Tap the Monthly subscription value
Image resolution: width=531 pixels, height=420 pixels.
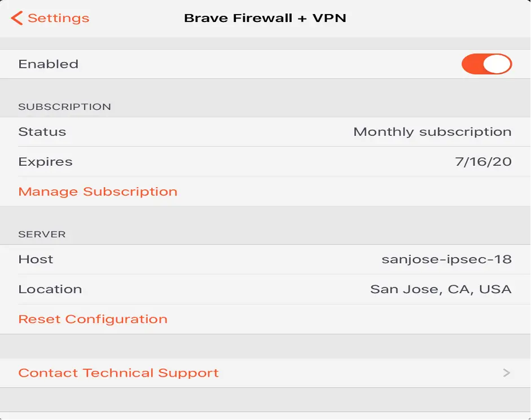432,132
